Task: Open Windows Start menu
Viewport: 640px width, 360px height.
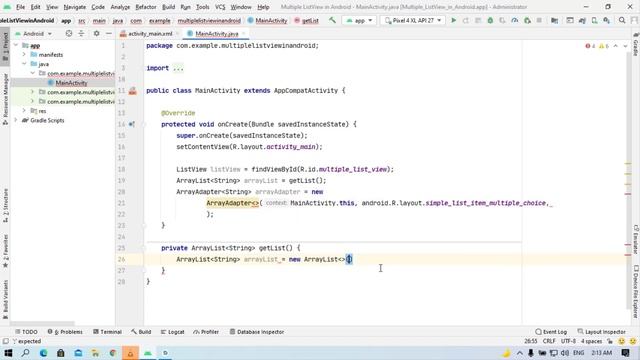Action: coord(8,353)
